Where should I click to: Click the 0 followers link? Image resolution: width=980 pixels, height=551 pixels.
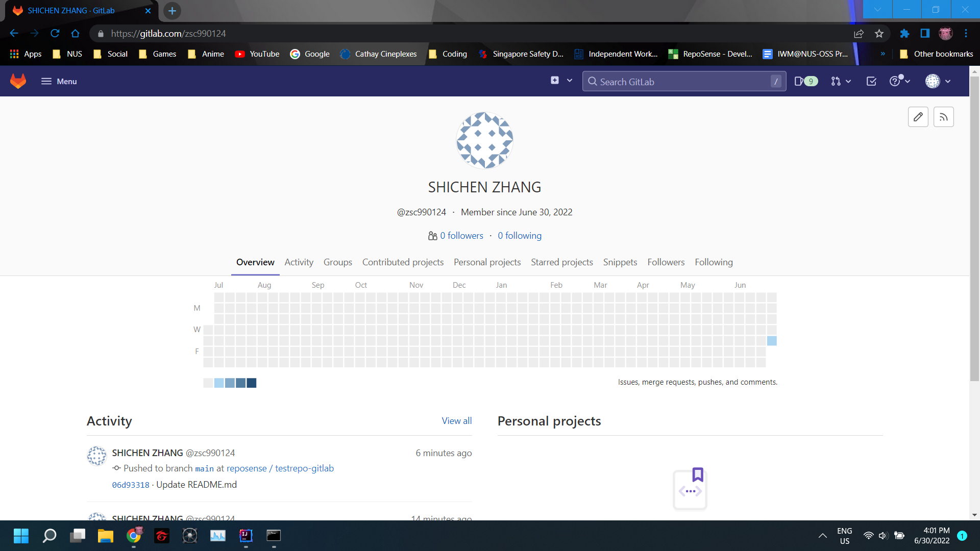tap(461, 235)
